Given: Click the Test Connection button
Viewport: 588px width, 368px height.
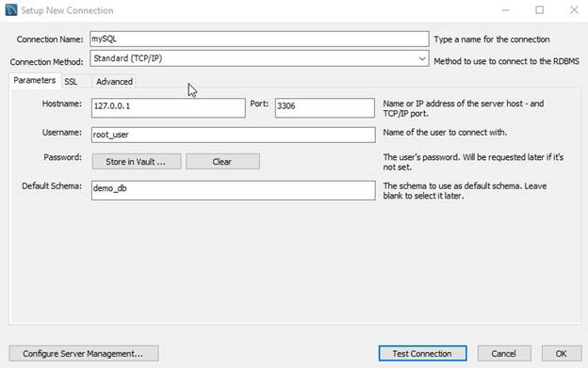Looking at the screenshot, I should coord(422,353).
